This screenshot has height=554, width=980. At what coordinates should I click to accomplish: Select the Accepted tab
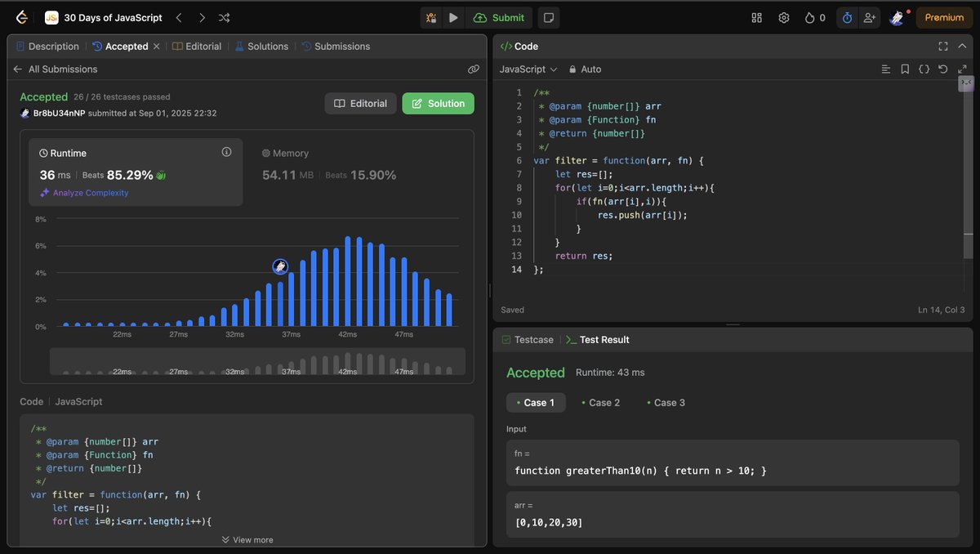coord(120,47)
